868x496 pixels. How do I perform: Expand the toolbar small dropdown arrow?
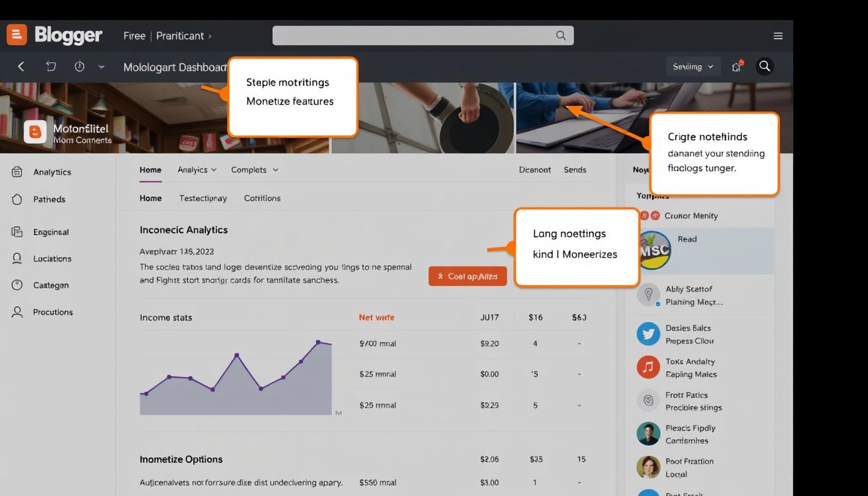click(x=101, y=67)
